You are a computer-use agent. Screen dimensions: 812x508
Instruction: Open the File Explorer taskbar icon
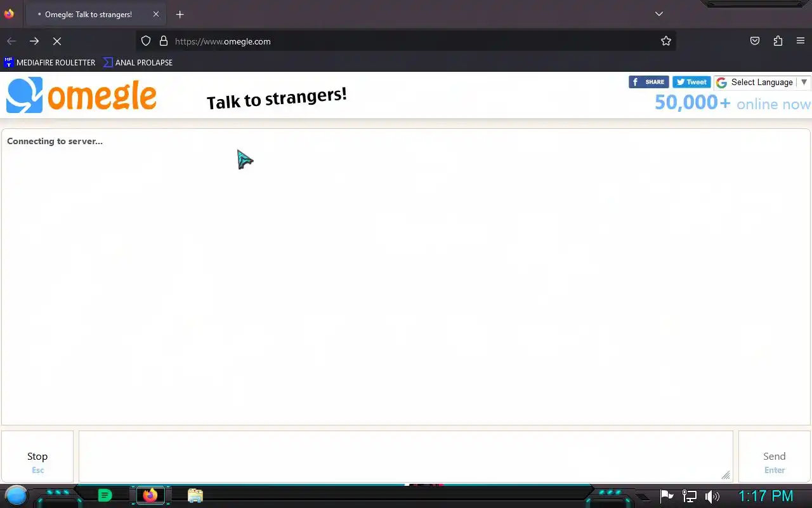click(x=195, y=495)
